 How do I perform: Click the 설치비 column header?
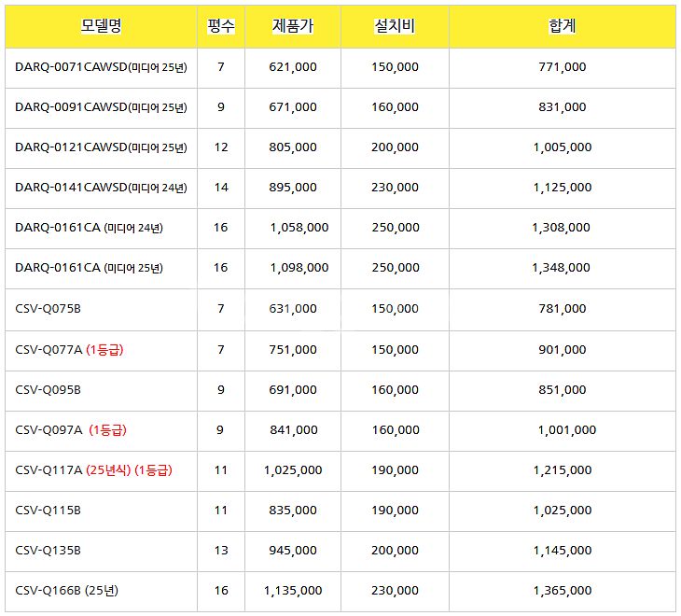pos(395,26)
